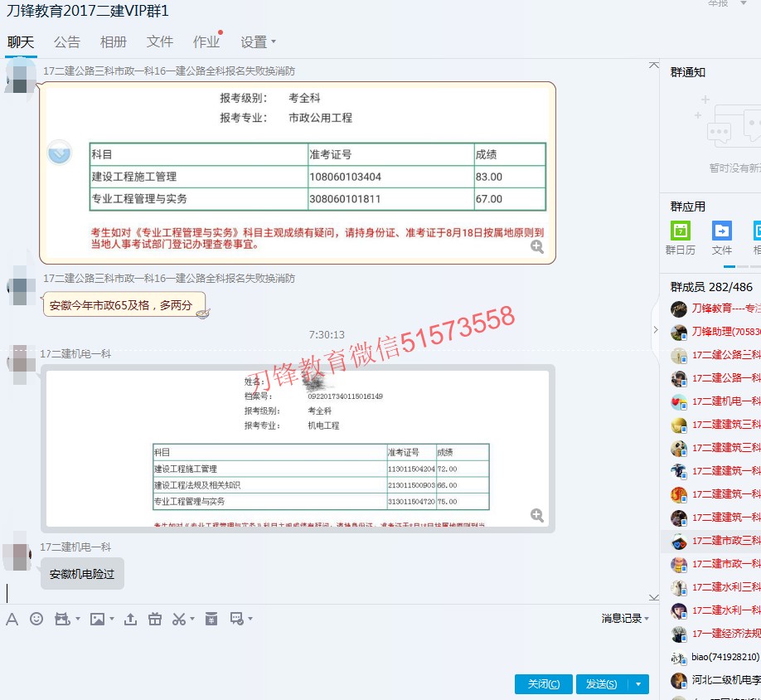Viewport: 761px width, 700px height.
Task: Open the gift icon in chat toolbar
Action: point(155,619)
